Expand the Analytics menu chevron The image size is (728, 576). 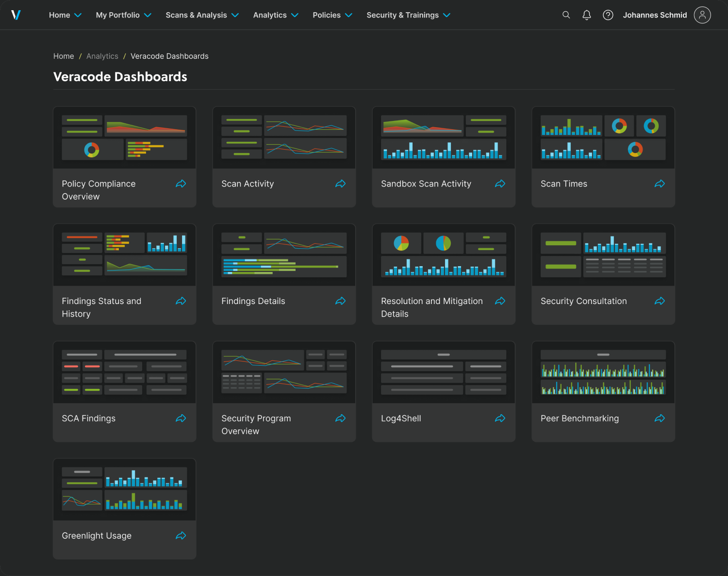pyautogui.click(x=295, y=16)
